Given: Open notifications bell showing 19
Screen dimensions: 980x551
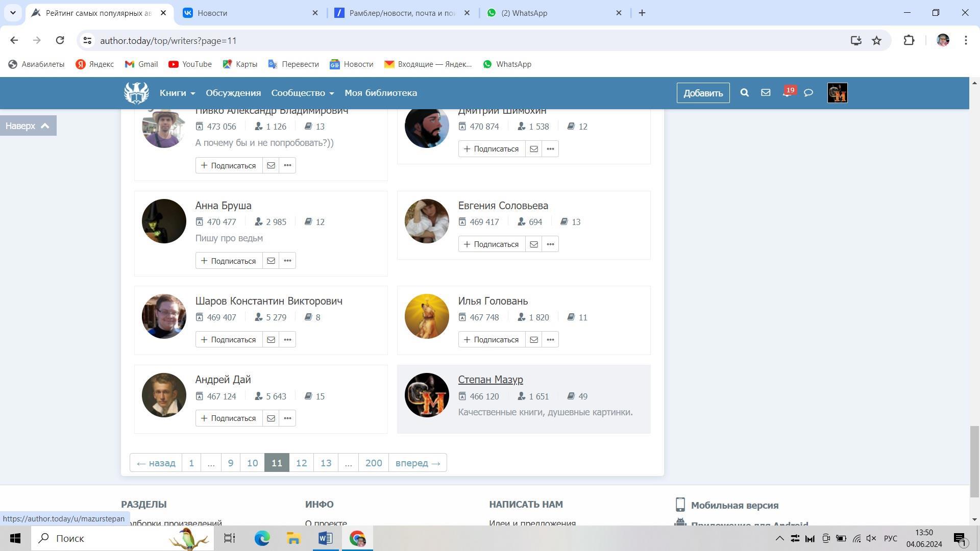Looking at the screenshot, I should click(x=787, y=93).
